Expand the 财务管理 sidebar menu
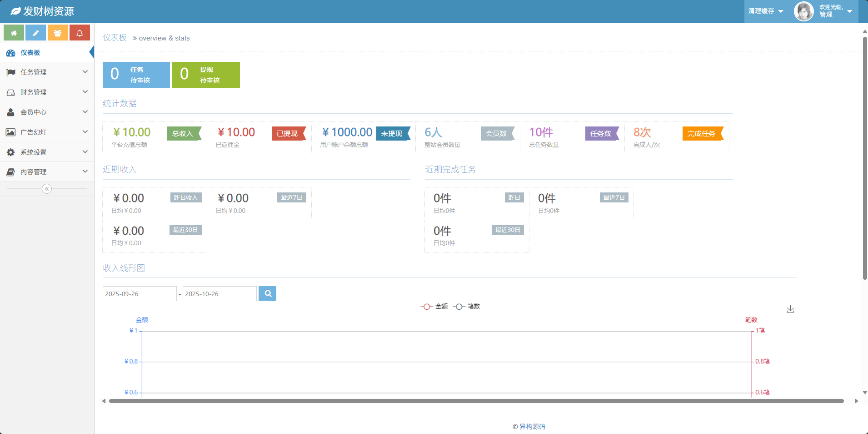Image resolution: width=868 pixels, height=434 pixels. (x=47, y=92)
